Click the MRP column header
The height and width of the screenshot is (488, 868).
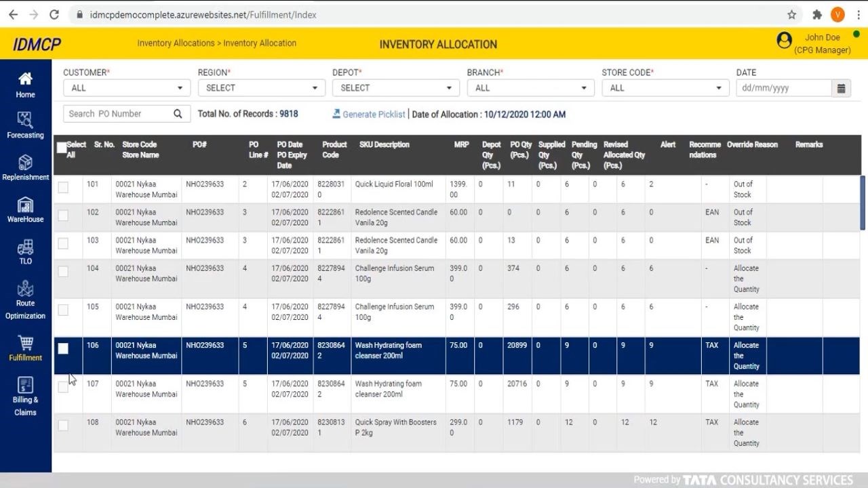(461, 144)
